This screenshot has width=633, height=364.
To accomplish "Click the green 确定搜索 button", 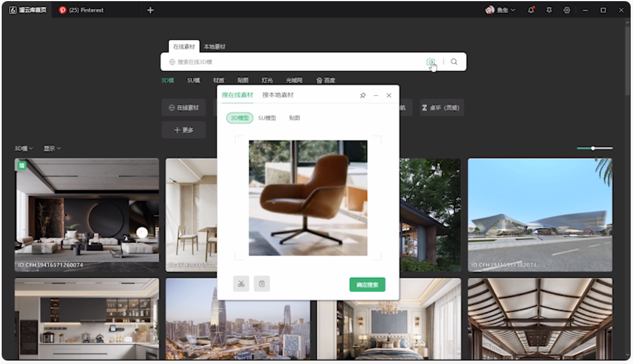I will tap(367, 285).
